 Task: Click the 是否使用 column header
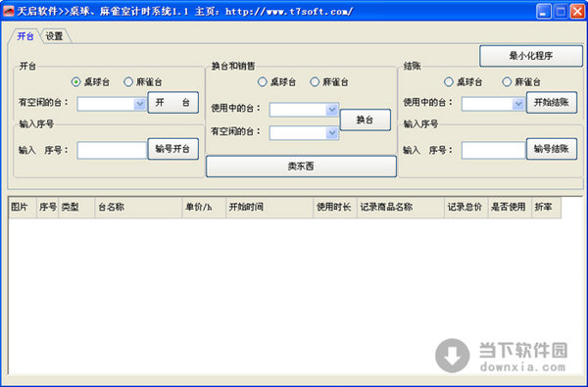click(x=510, y=207)
